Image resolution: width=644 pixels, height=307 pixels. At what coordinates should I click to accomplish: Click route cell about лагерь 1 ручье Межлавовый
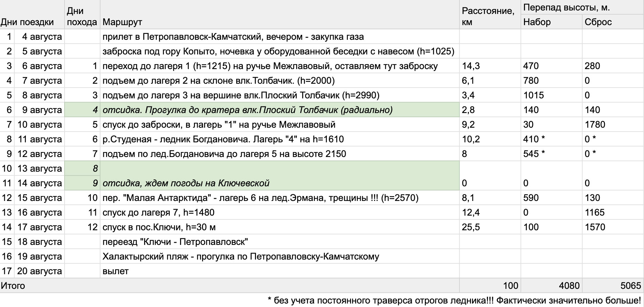pos(280,66)
